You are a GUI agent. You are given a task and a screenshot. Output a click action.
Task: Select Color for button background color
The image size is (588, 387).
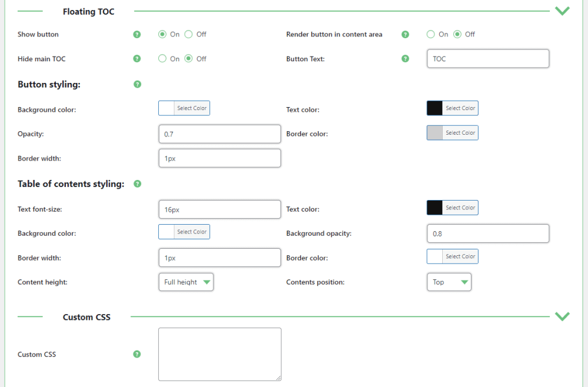click(192, 108)
